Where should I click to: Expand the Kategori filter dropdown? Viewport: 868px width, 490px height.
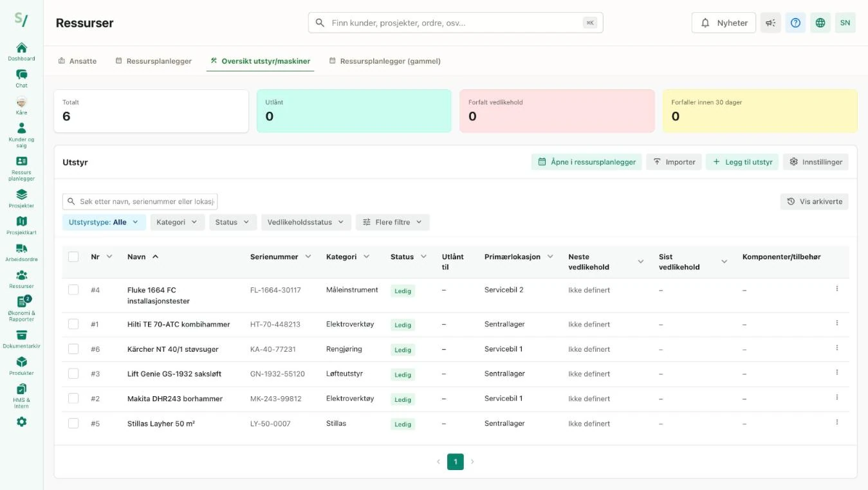(x=178, y=222)
